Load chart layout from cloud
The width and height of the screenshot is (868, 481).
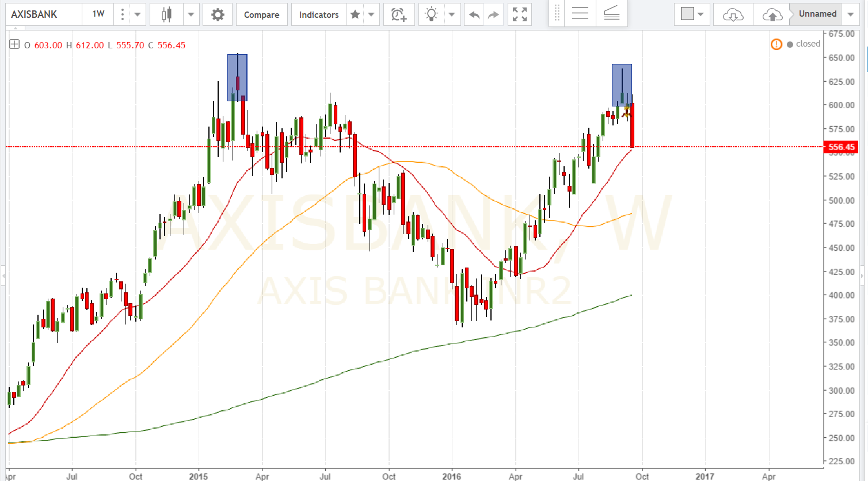tap(733, 14)
